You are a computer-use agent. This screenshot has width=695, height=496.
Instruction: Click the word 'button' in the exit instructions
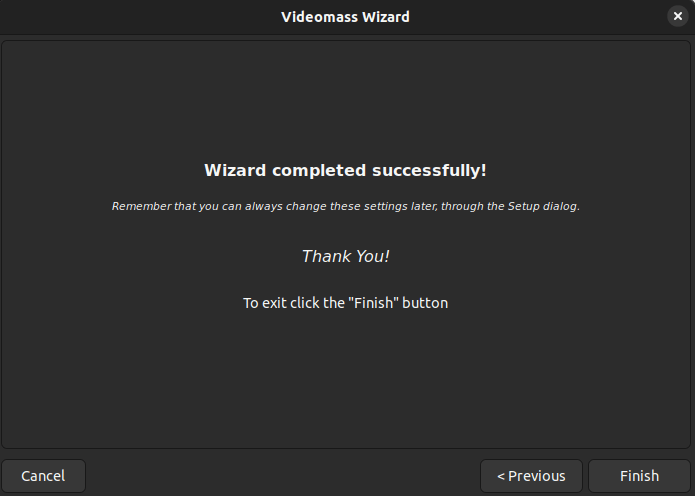pos(425,303)
